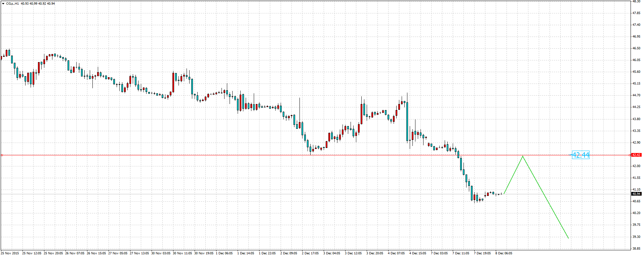Click the red 42.42 price tag

pos(636,155)
